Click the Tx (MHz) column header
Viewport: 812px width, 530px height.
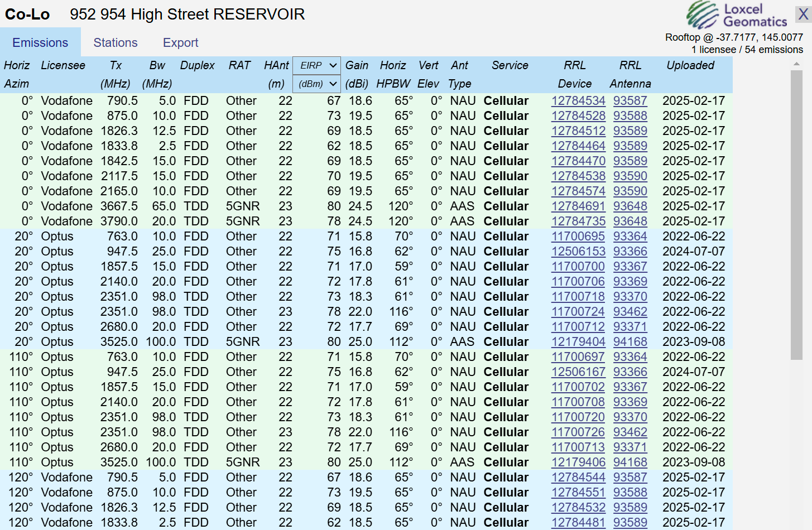[x=116, y=74]
